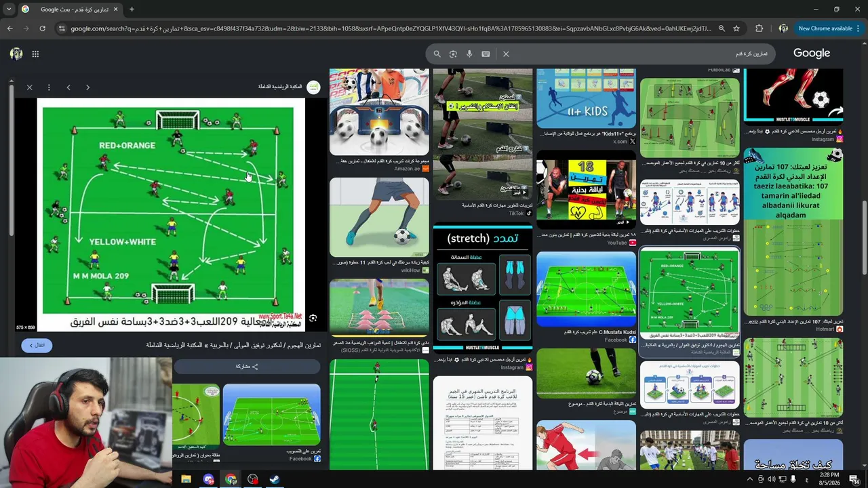Bookmark this page with the star
Screen dimensions: 868x488
(x=736, y=28)
